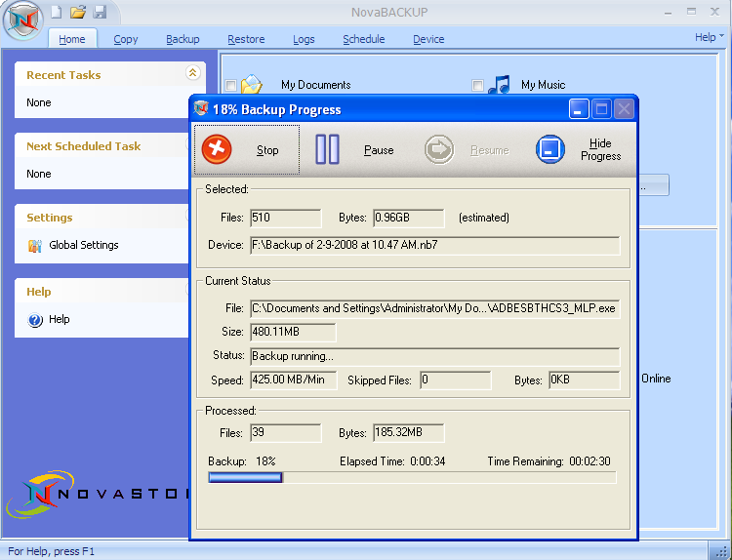Click the shield icon in Backup Progress title bar
The height and width of the screenshot is (560, 732).
(x=201, y=108)
